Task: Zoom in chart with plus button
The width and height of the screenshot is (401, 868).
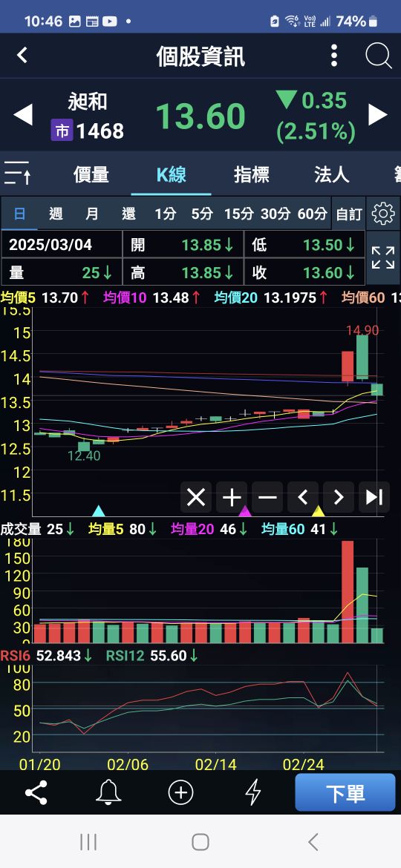Action: pyautogui.click(x=232, y=497)
